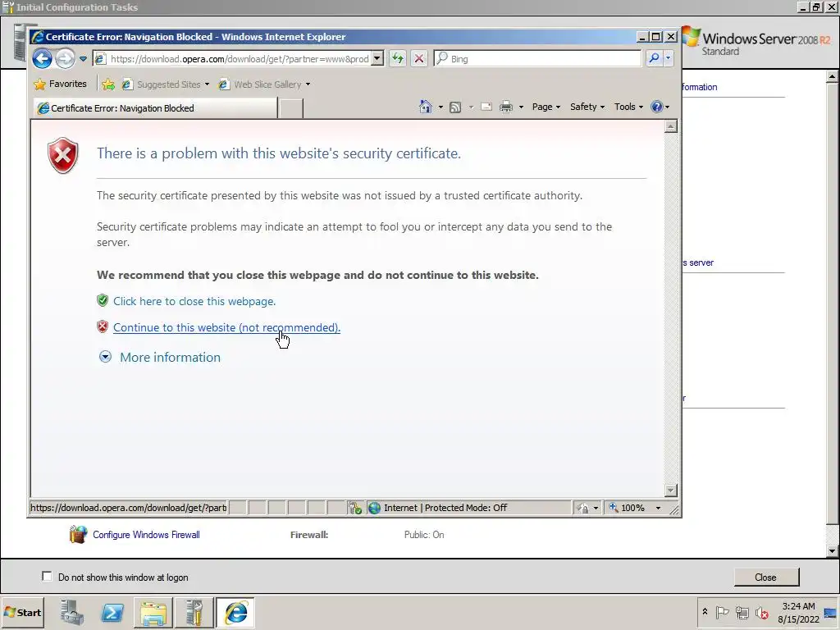This screenshot has height=630, width=840.
Task: Click the magnifier Search button
Action: click(654, 58)
